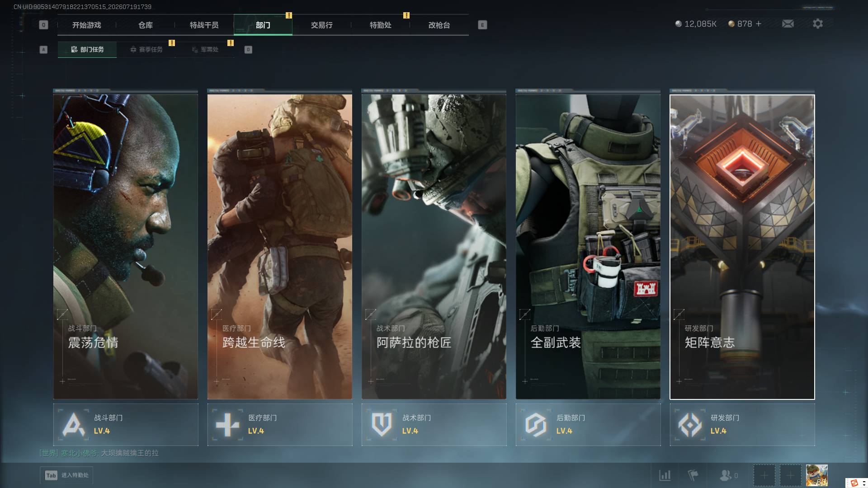The height and width of the screenshot is (488, 868).
Task: Open the 全副武装 logistics department card
Action: pyautogui.click(x=588, y=247)
